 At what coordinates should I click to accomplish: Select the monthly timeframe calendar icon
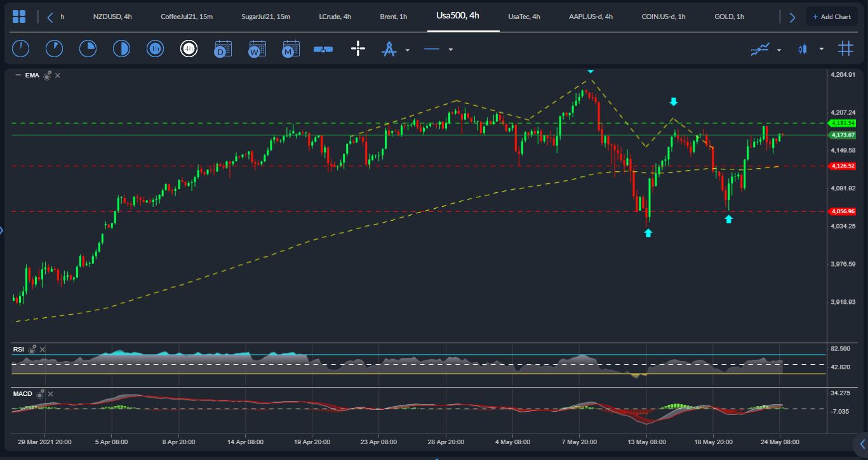coord(291,49)
